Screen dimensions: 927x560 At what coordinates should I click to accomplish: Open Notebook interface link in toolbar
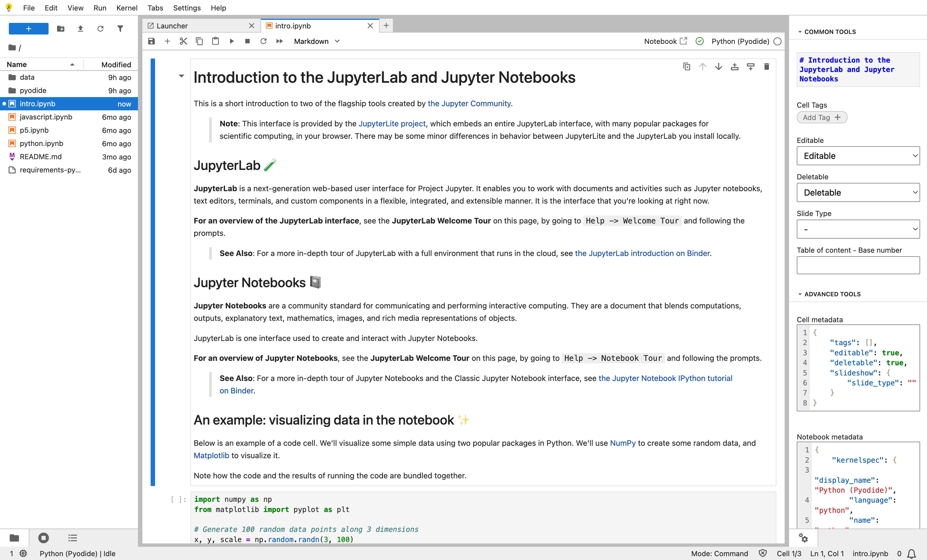coord(665,41)
